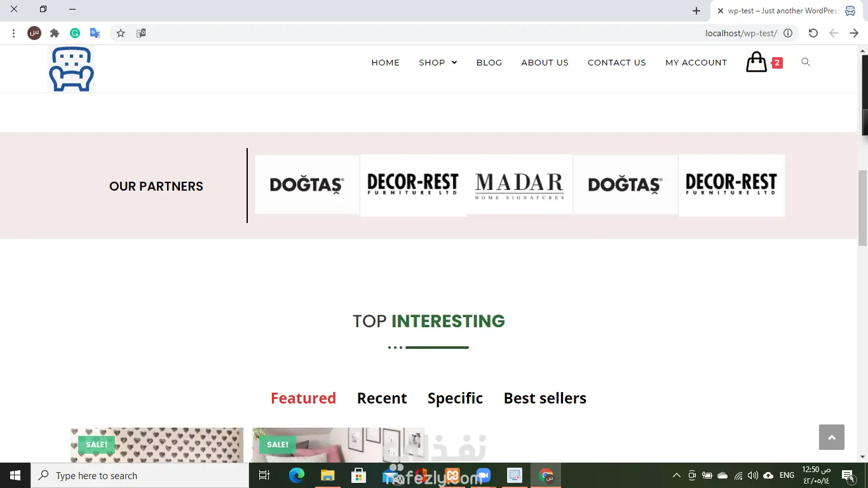868x488 pixels.
Task: Open a new tab with the plus button
Action: (696, 11)
